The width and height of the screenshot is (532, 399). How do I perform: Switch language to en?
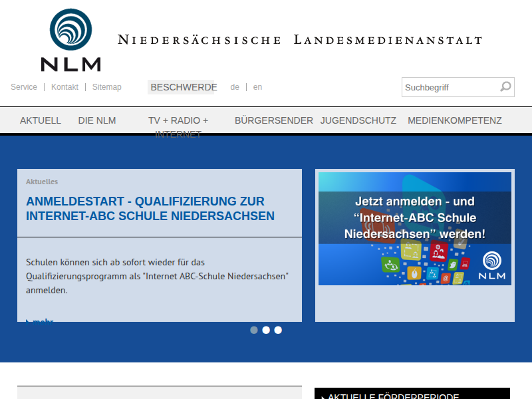(257, 87)
